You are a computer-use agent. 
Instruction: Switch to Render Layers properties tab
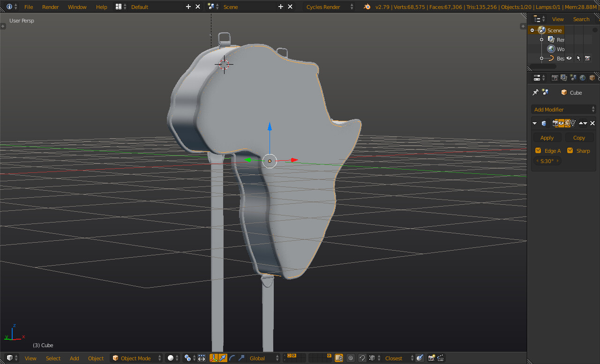click(x=564, y=78)
